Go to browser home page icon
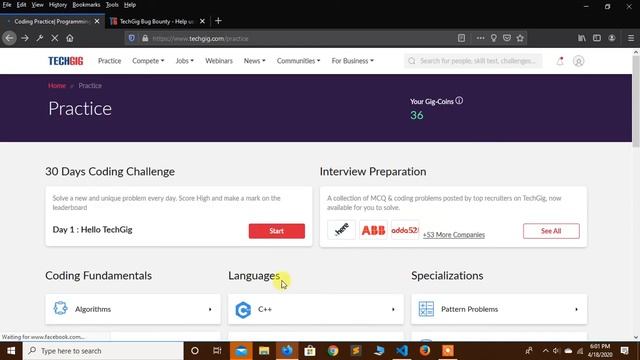This screenshot has width=640, height=360. (x=70, y=38)
